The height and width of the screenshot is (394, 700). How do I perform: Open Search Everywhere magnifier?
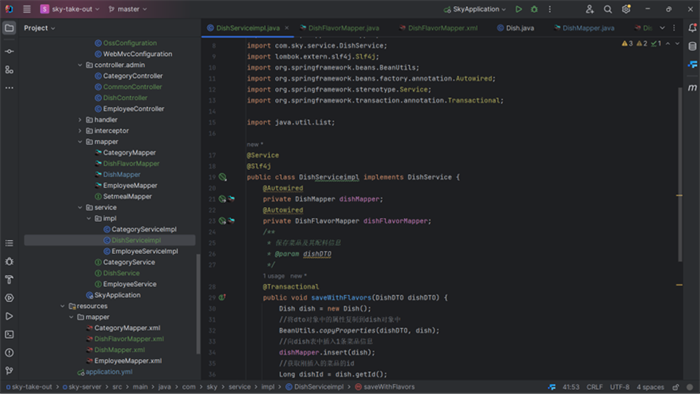point(608,9)
